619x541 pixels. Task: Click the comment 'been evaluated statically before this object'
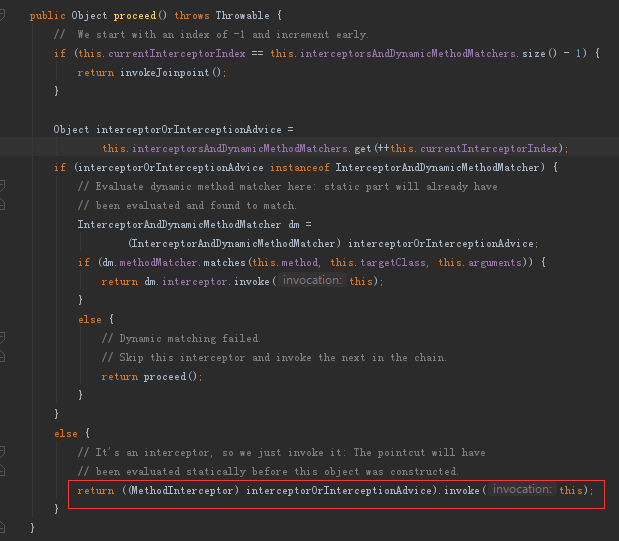[x=268, y=471]
